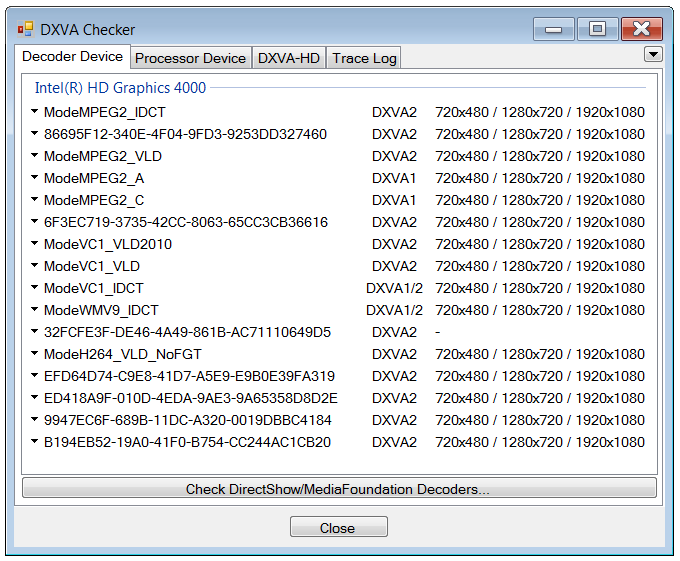Image resolution: width=680 pixels, height=561 pixels.
Task: Select the ModeH264_VLD_NoFGT row label
Action: point(123,354)
